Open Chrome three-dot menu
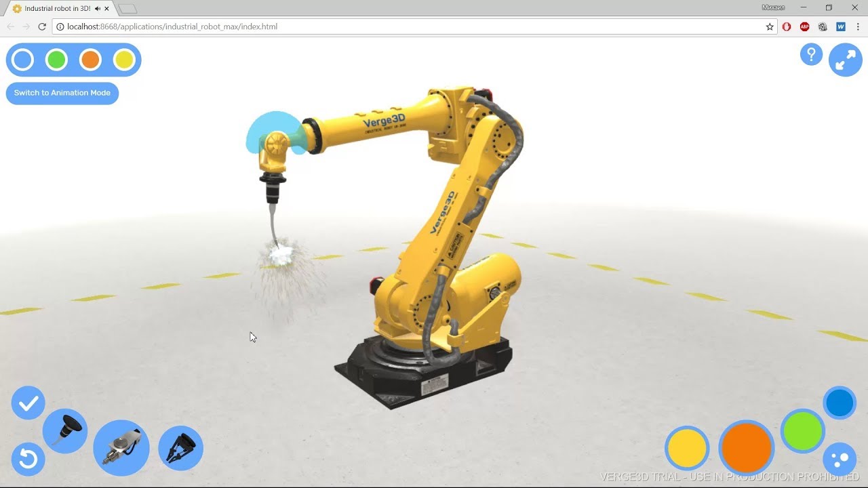 point(858,26)
